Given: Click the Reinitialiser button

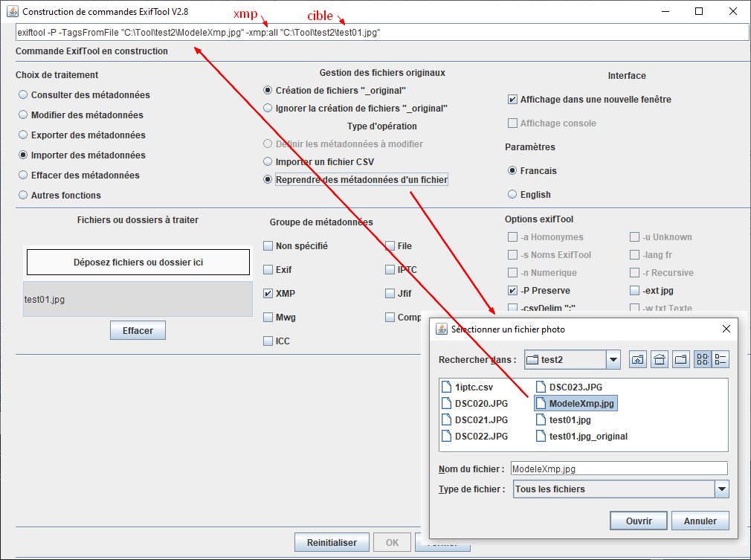Looking at the screenshot, I should (332, 542).
